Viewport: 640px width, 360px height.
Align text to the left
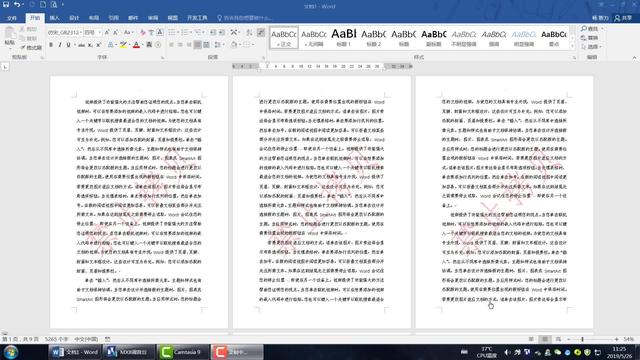[x=171, y=45]
